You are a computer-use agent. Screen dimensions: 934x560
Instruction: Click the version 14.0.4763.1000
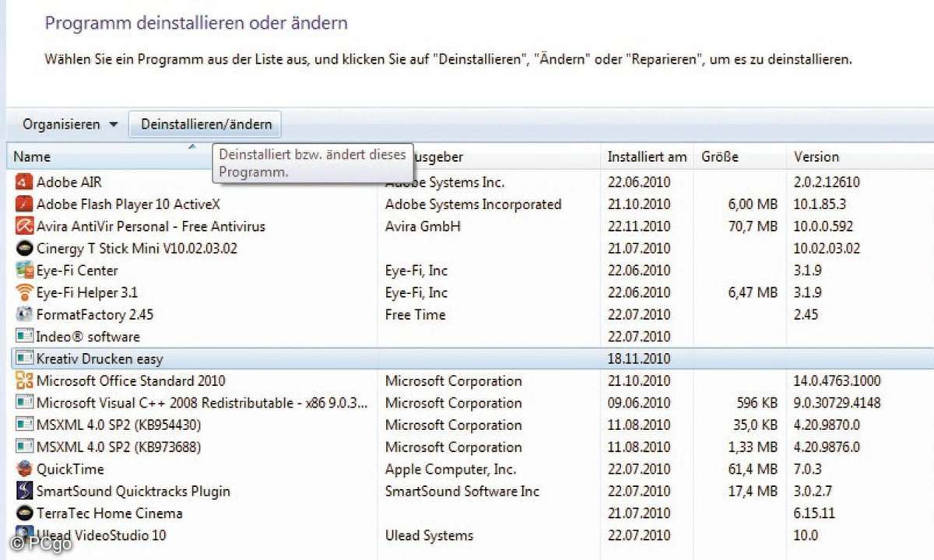[837, 380]
